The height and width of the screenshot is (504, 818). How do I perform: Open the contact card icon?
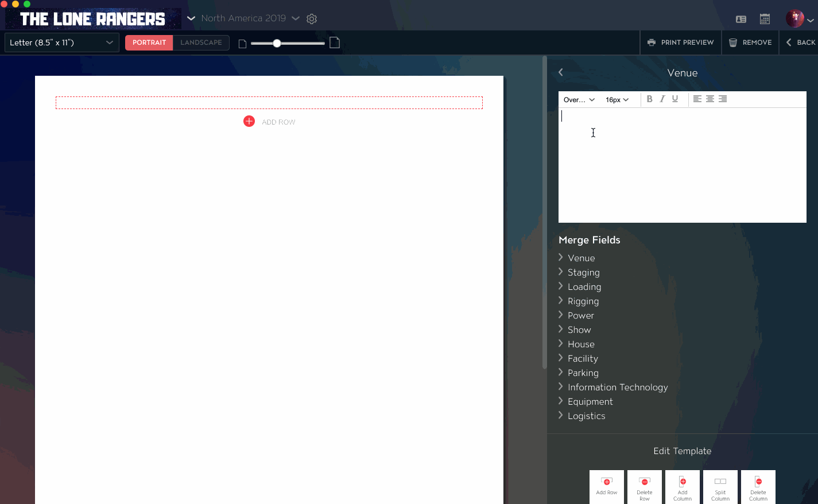741,19
